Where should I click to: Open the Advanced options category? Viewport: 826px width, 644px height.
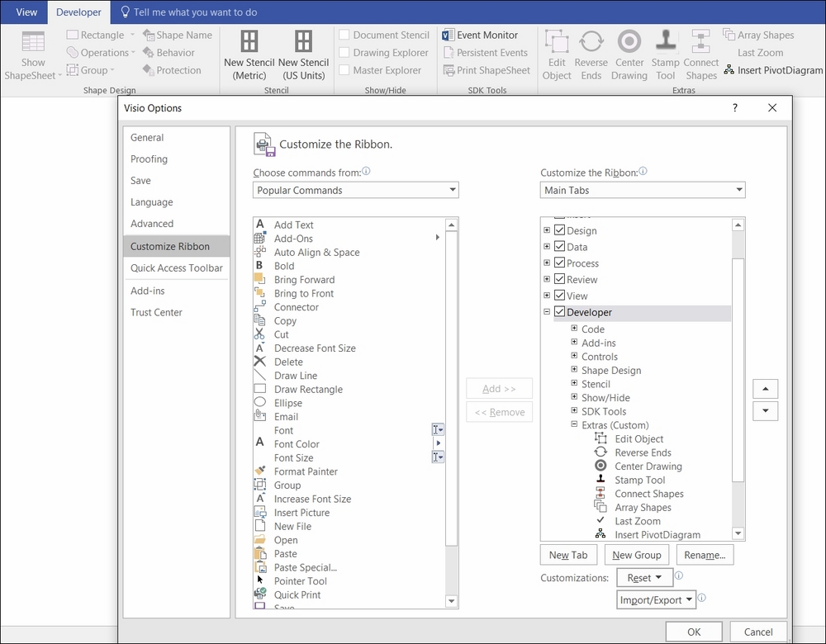[177, 224]
